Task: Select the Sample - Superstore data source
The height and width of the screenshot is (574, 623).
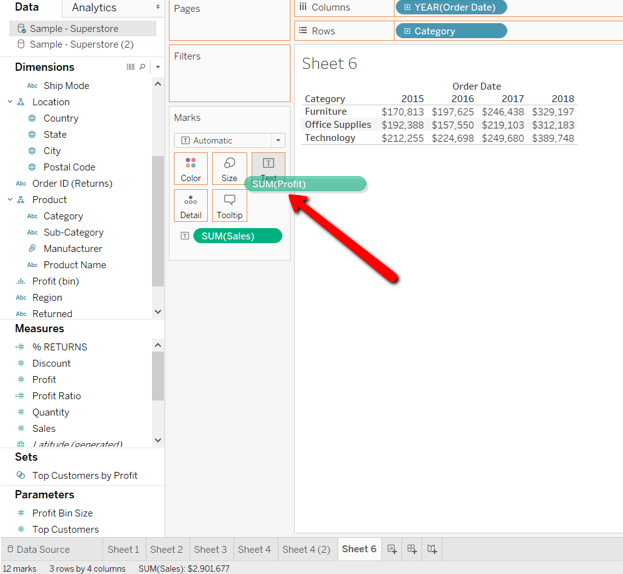Action: (x=83, y=29)
